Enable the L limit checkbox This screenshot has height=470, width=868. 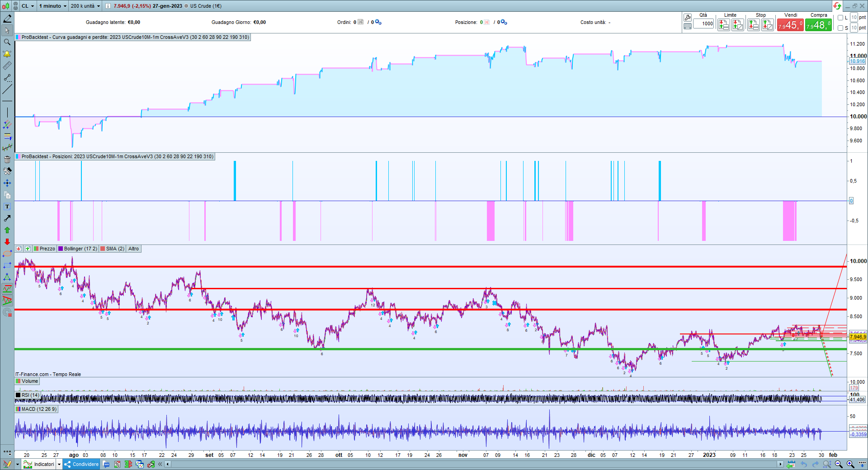tap(840, 18)
